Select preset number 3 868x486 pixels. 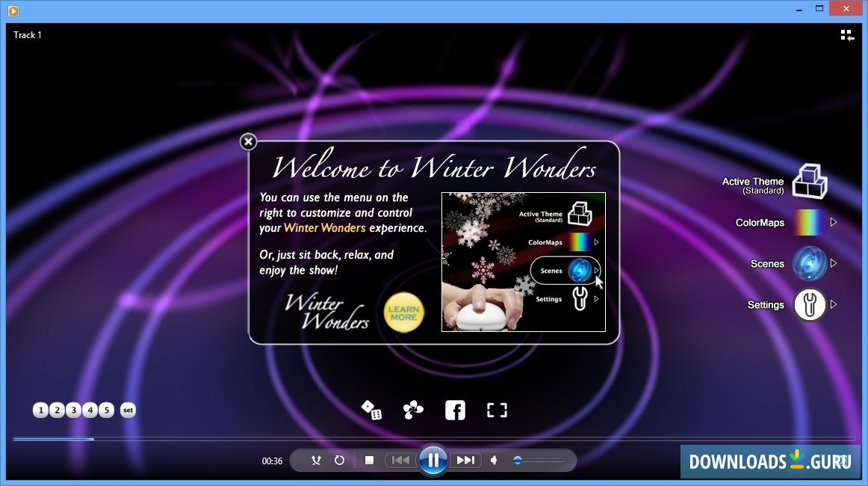(74, 410)
